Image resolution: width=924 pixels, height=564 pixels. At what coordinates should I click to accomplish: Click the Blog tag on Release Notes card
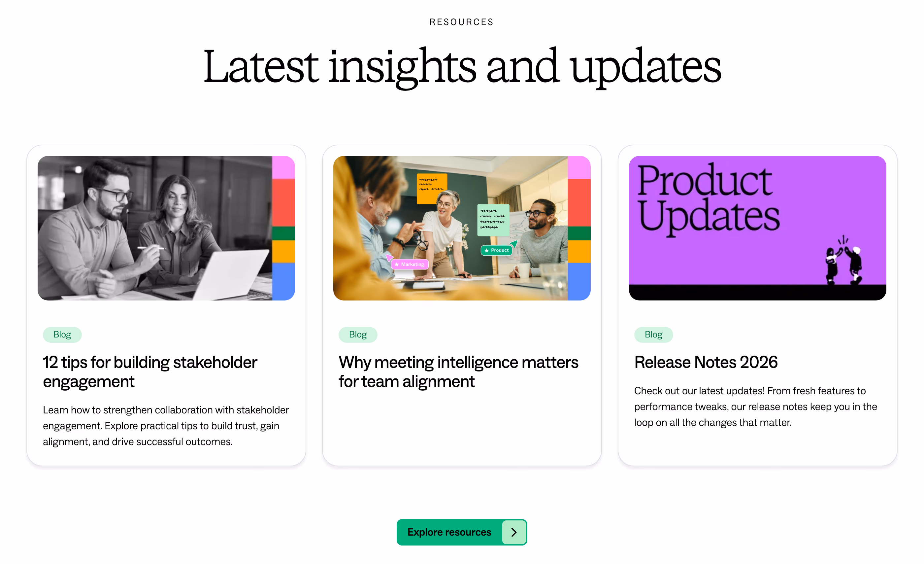tap(654, 335)
